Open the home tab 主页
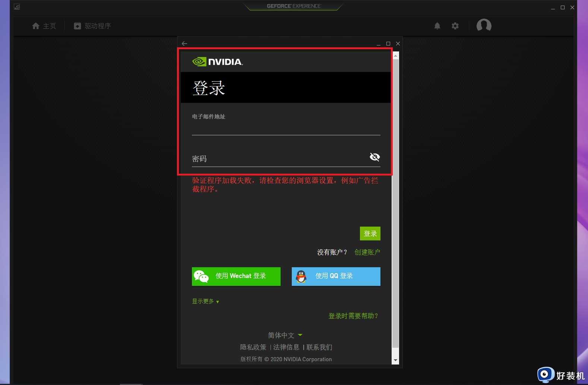The height and width of the screenshot is (385, 588). 44,26
